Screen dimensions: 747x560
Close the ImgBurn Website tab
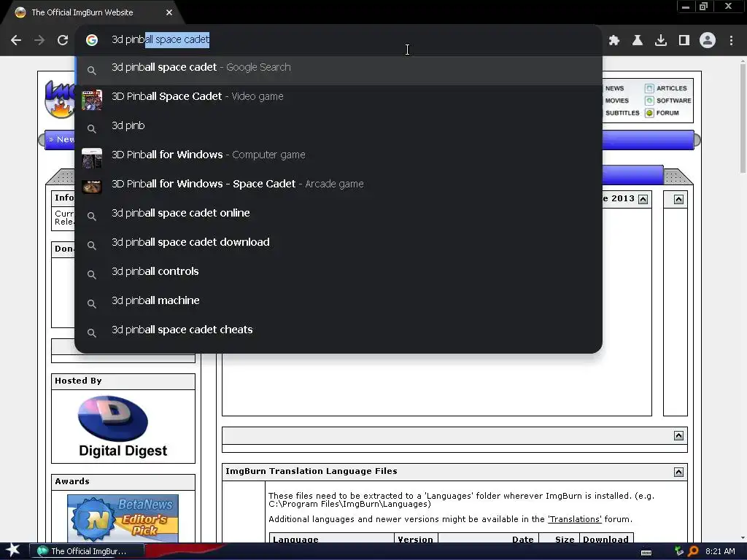click(x=169, y=12)
